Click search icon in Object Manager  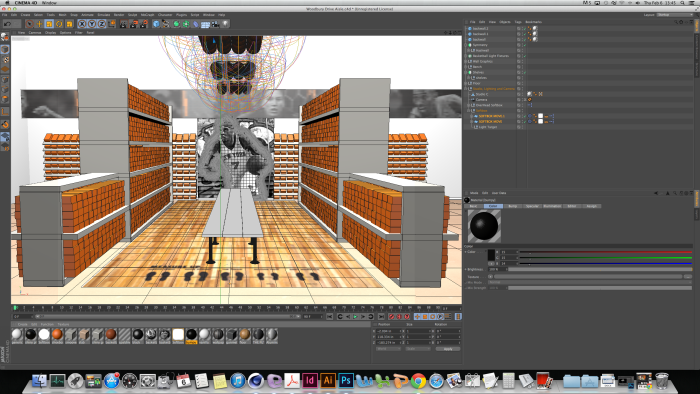pos(675,22)
